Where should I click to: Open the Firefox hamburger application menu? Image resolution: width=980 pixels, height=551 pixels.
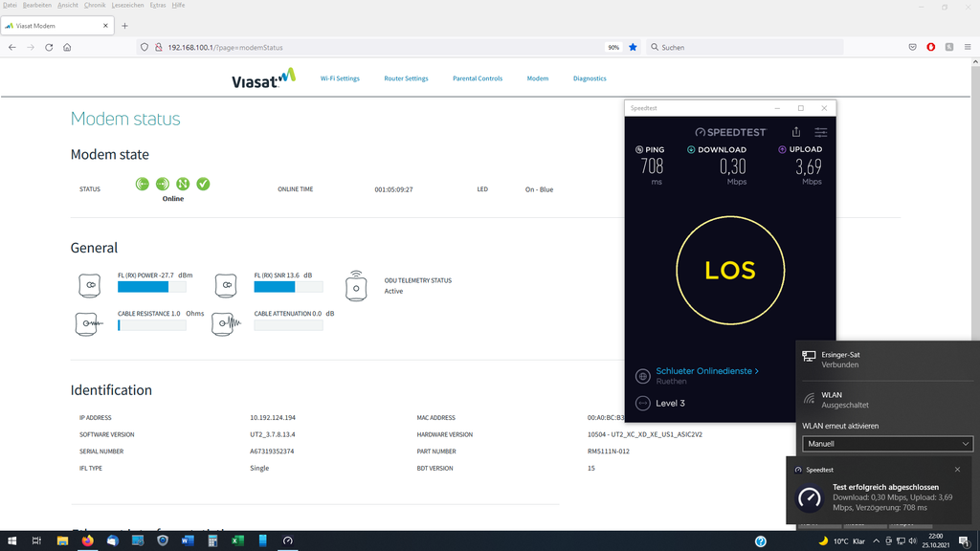(968, 48)
